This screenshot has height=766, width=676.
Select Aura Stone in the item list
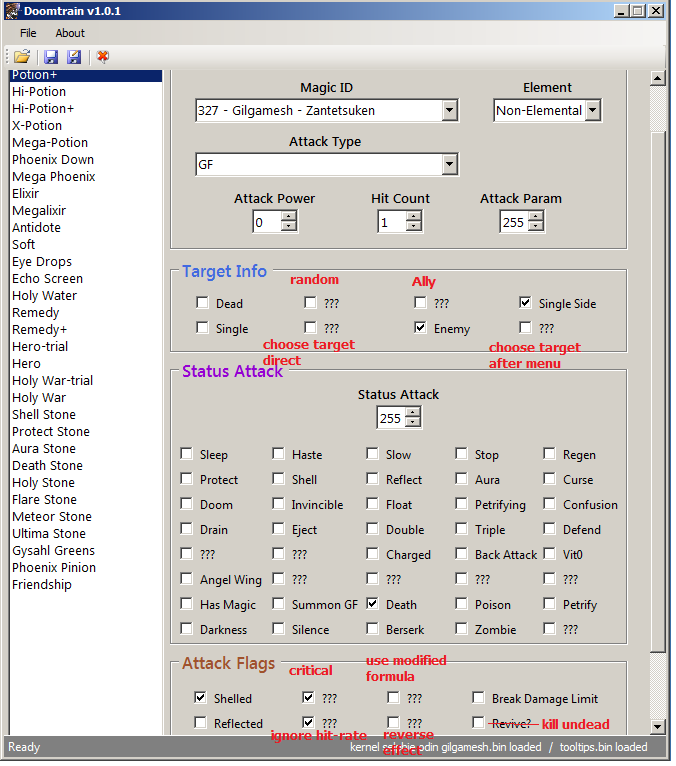point(86,448)
